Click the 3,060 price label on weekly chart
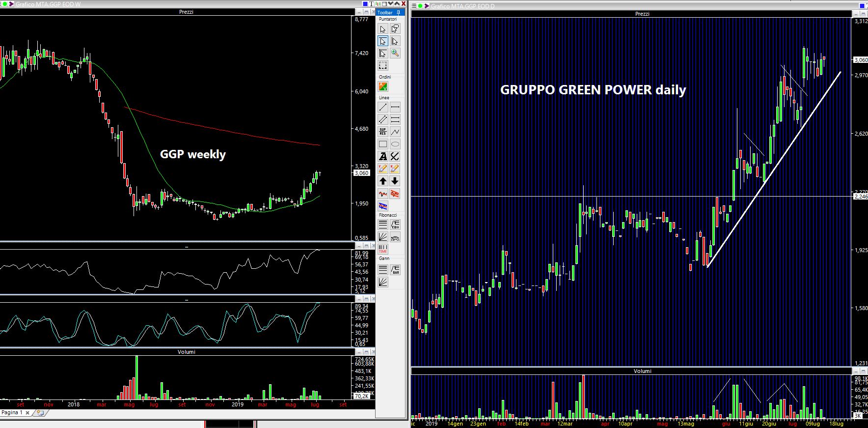Image resolution: width=868 pixels, height=428 pixels. [x=361, y=173]
